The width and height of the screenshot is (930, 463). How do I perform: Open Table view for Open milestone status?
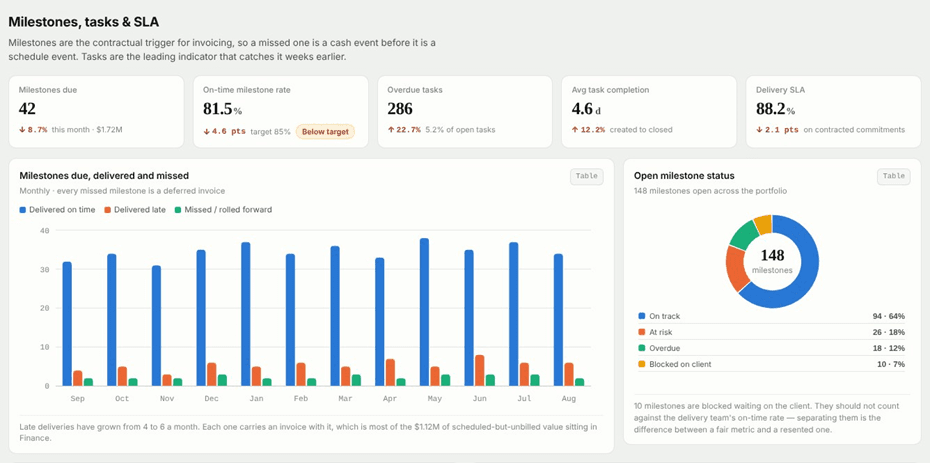894,176
